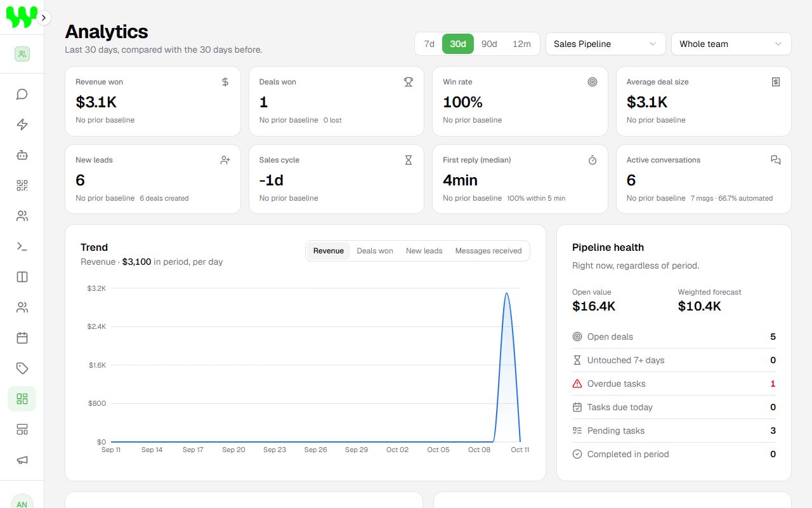Select the 12m period option
The height and width of the screenshot is (508, 812).
(x=521, y=44)
